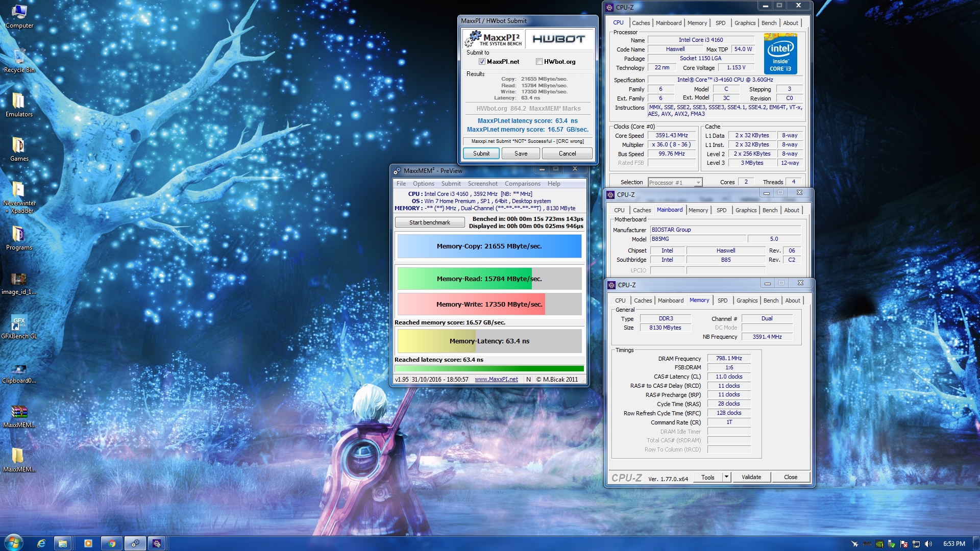Open SPD tab in Mainboard CPU-Z window

click(721, 210)
